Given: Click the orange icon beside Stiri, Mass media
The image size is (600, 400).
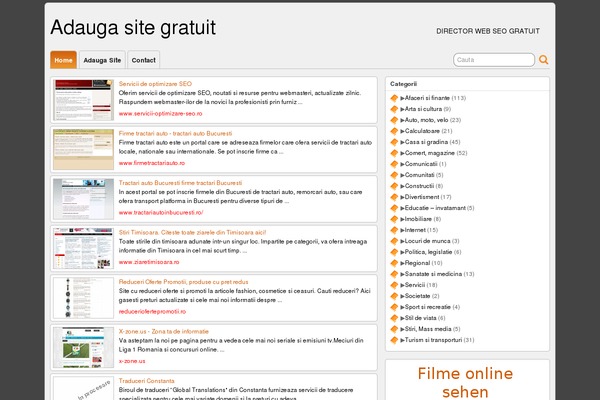Looking at the screenshot, I should pyautogui.click(x=394, y=329).
